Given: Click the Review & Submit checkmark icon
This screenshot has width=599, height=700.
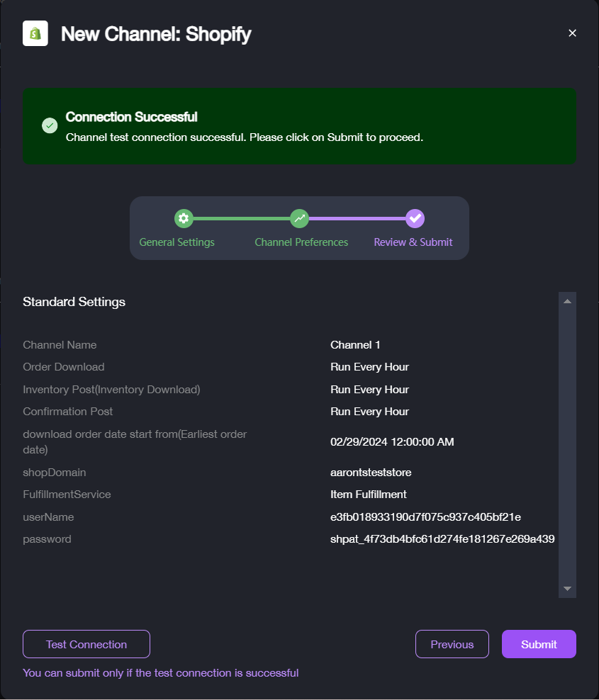Looking at the screenshot, I should coord(415,218).
